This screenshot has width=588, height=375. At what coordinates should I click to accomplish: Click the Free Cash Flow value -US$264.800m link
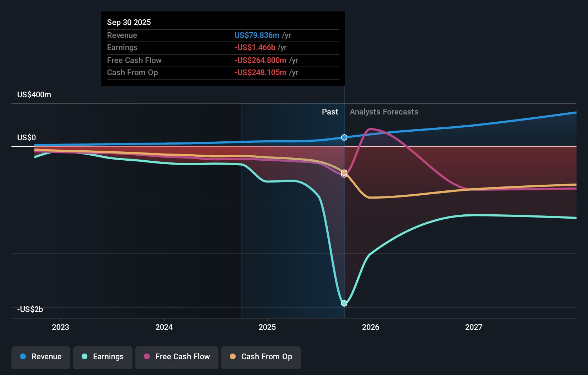[260, 60]
